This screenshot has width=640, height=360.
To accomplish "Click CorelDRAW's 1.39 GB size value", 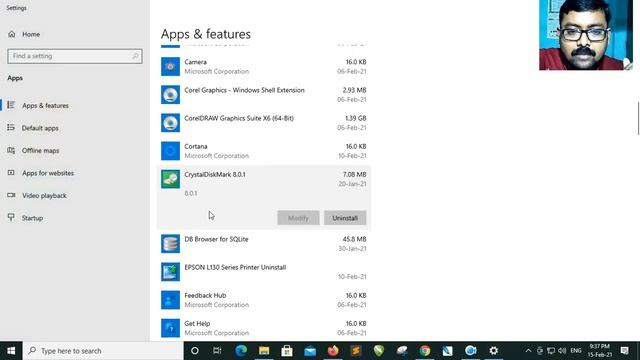I will coord(356,118).
